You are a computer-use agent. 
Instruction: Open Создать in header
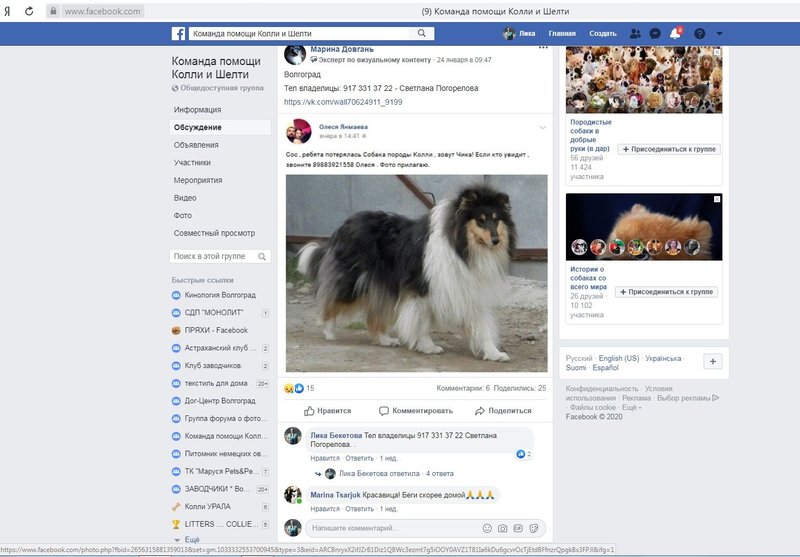coord(603,34)
